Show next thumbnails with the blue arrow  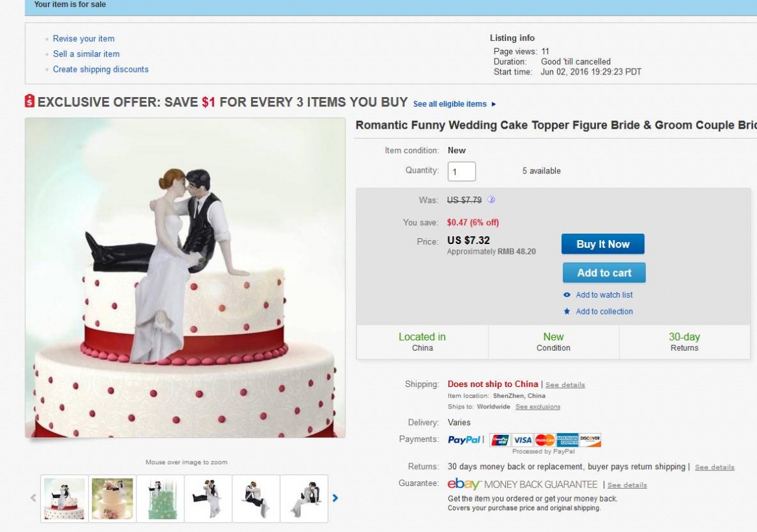click(x=335, y=498)
